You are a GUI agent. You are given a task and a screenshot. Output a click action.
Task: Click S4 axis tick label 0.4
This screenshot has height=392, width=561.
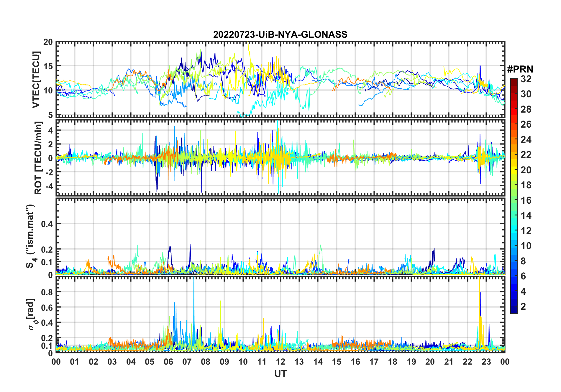point(47,224)
